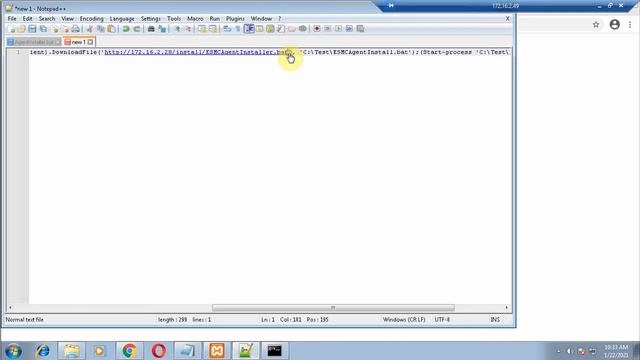Open the Tools menu
The image size is (640, 360).
click(x=173, y=19)
